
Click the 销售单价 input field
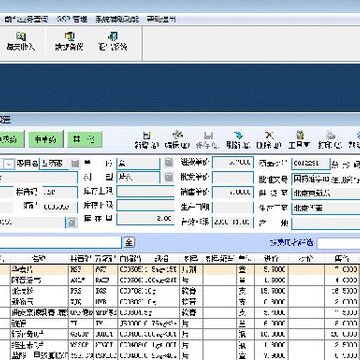(x=233, y=192)
